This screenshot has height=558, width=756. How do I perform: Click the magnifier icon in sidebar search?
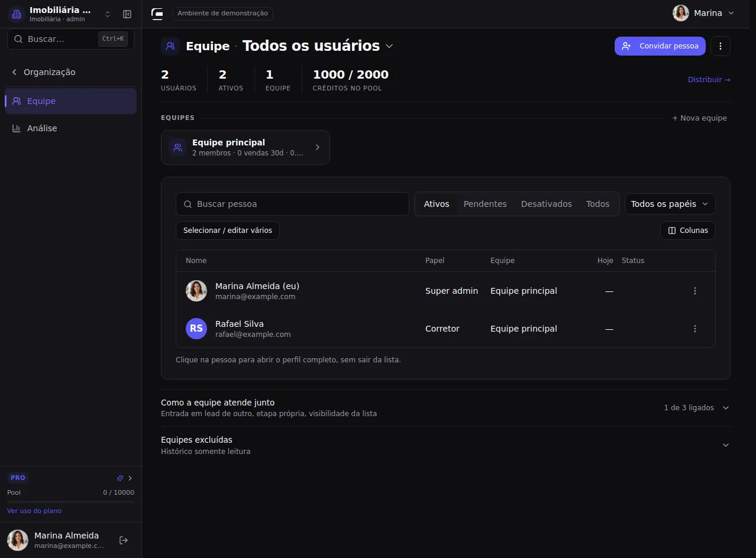pos(18,39)
